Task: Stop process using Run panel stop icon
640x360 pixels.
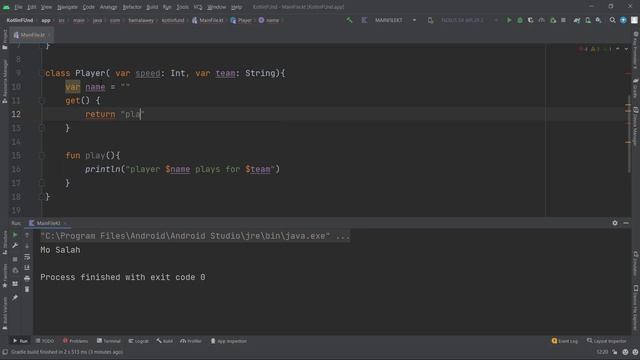Action: click(15, 259)
